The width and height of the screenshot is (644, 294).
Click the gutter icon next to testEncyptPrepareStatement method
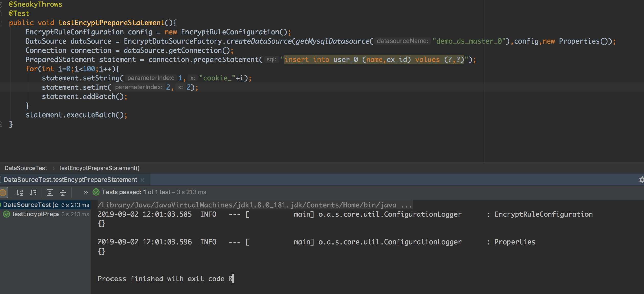point(1,23)
